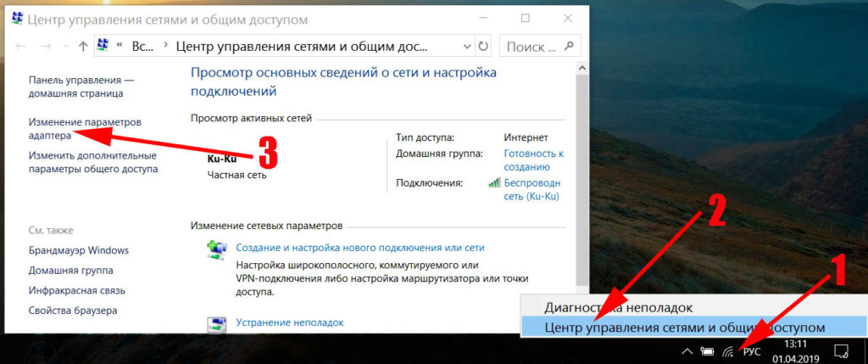Show hidden tray icons chevron
Image resolution: width=868 pixels, height=364 pixels.
(687, 350)
